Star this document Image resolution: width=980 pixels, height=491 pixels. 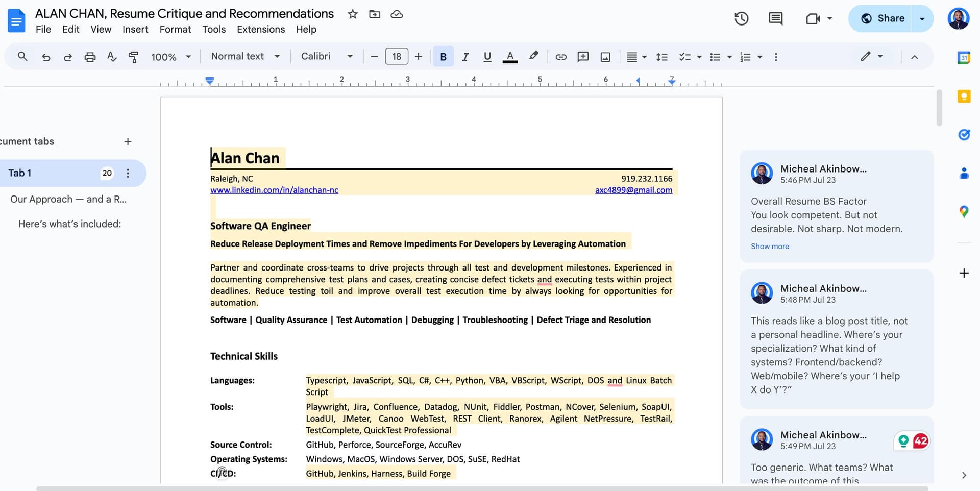click(353, 14)
